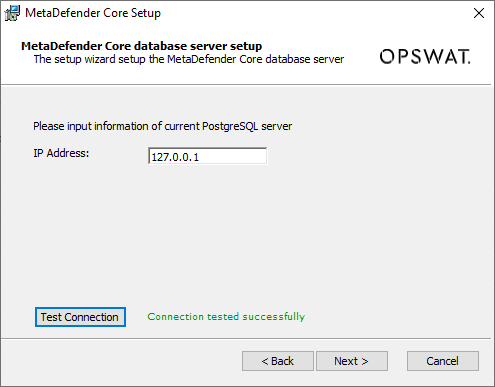
Task: Click empty gray area below IP field
Action: pyautogui.click(x=246, y=233)
